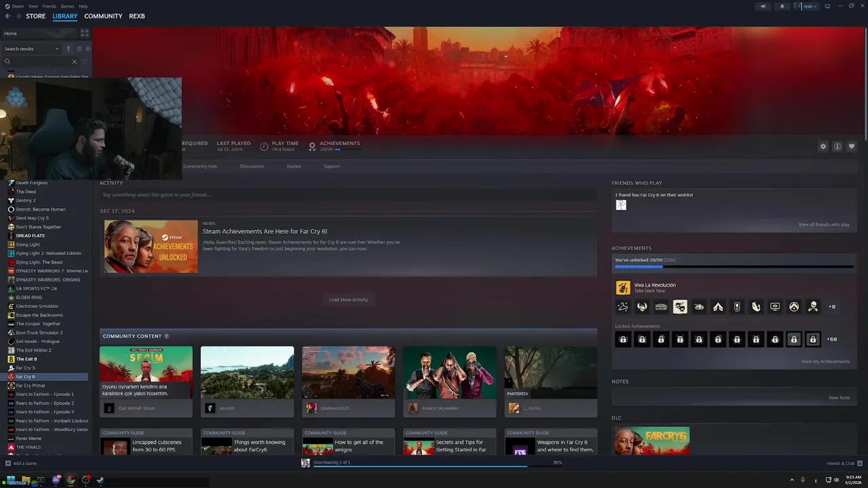Switch to the COMMUNITY tab
The height and width of the screenshot is (488, 868).
click(x=103, y=16)
